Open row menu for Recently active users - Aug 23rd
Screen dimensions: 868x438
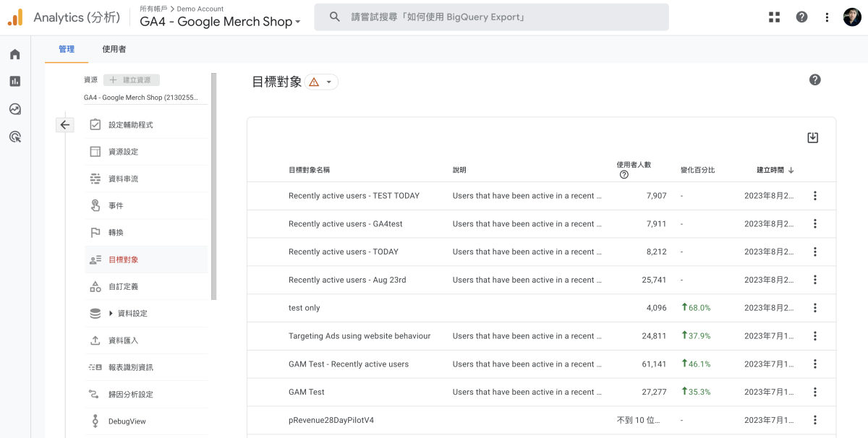point(815,280)
